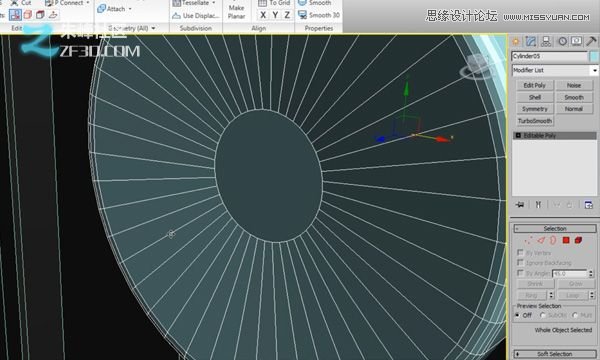Image resolution: width=600 pixels, height=360 pixels.
Task: Open the Properties ribbon panel label
Action: click(319, 28)
